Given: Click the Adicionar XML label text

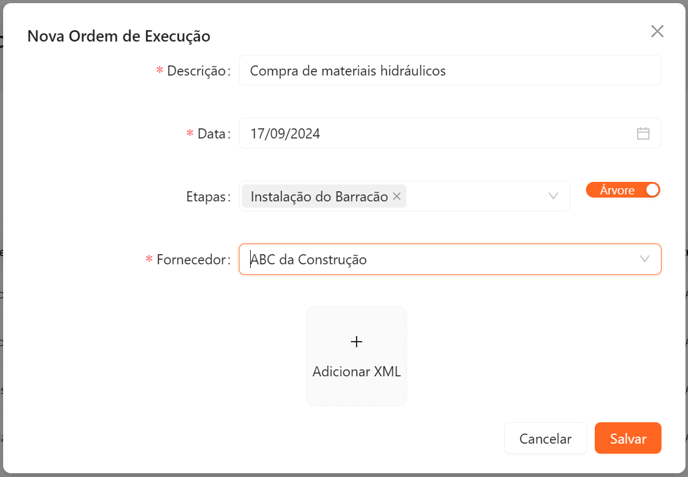Looking at the screenshot, I should 356,372.
